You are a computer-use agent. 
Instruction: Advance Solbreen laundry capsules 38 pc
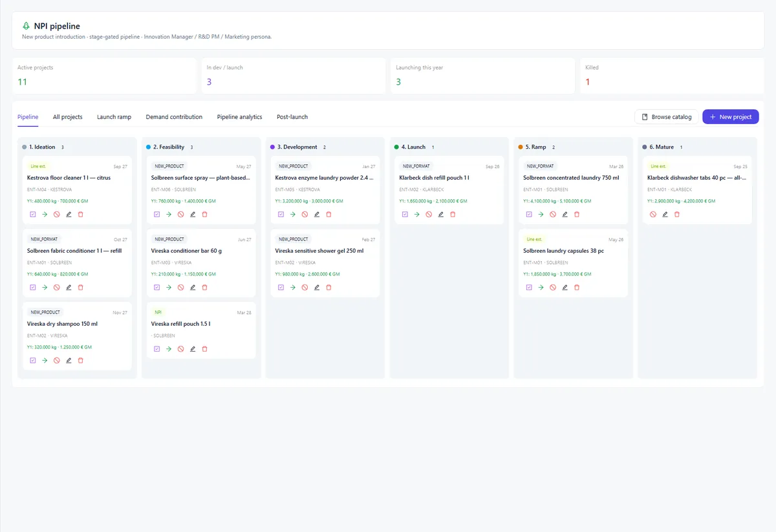(x=541, y=287)
